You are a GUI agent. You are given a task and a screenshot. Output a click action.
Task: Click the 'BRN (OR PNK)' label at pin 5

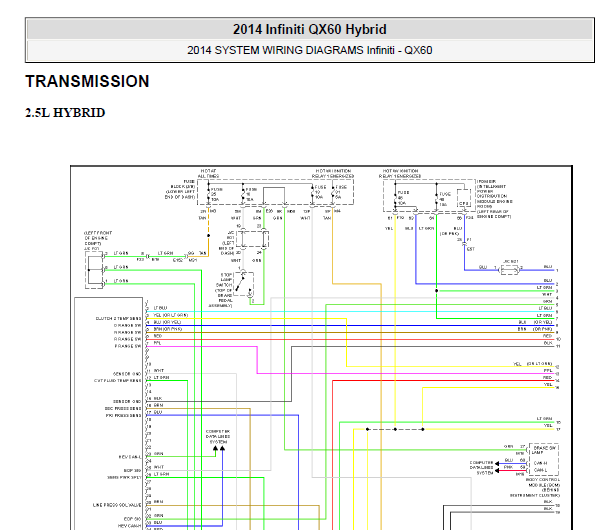click(168, 329)
